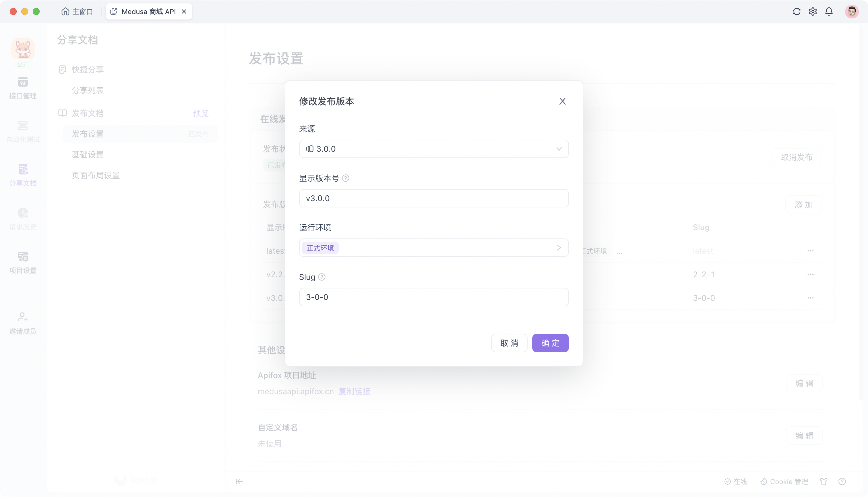The height and width of the screenshot is (497, 868).
Task: Open the settings gear in the titlebar
Action: [x=813, y=11]
